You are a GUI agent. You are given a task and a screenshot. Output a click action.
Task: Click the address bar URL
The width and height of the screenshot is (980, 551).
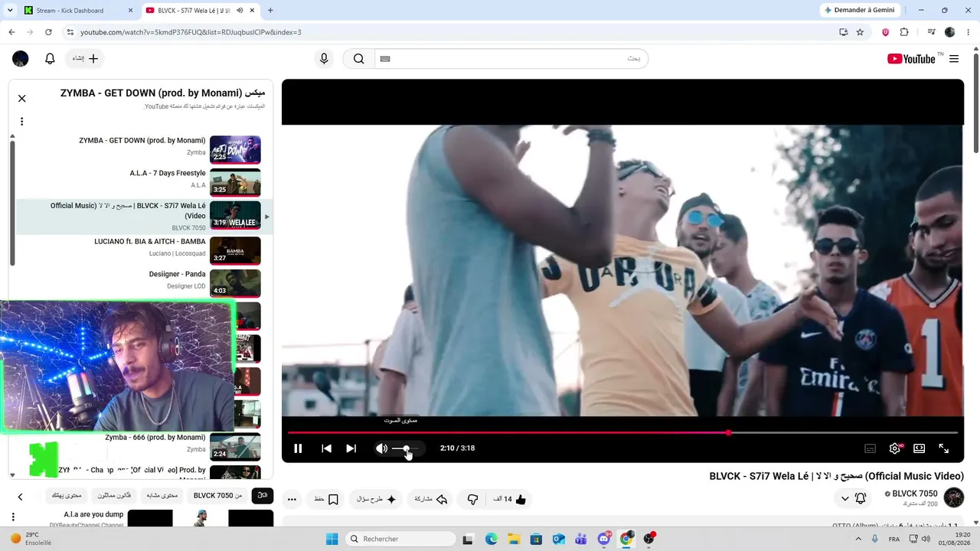pos(191,32)
